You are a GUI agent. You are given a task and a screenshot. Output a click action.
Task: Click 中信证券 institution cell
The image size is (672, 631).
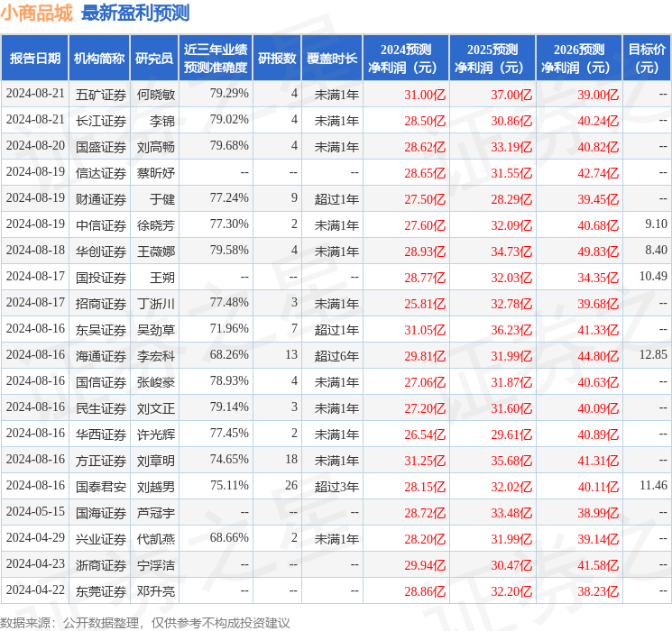pos(101,225)
